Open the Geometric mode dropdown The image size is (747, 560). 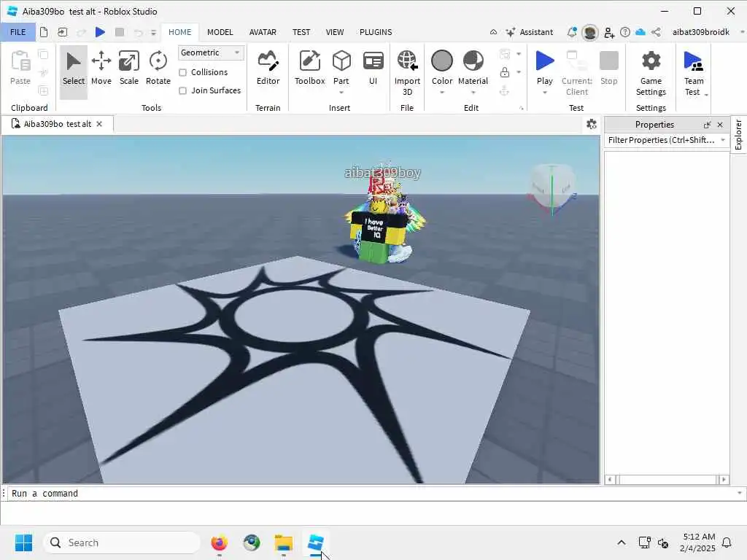tap(211, 52)
